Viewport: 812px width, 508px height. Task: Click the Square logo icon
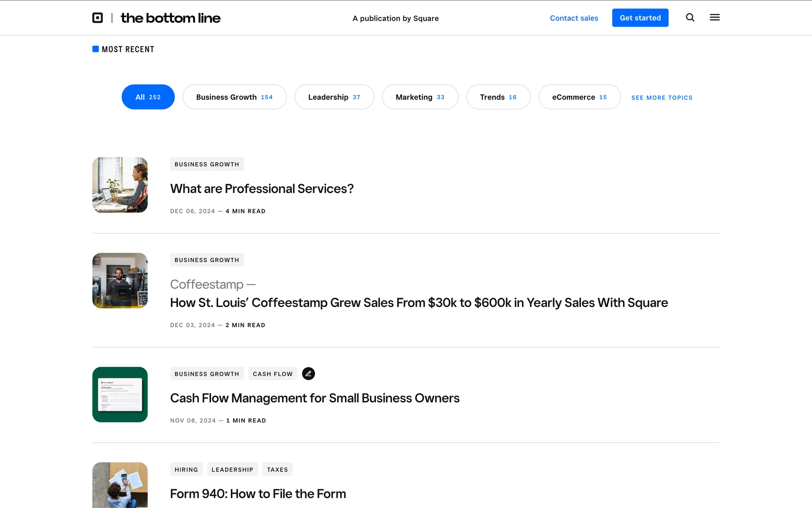click(x=98, y=18)
